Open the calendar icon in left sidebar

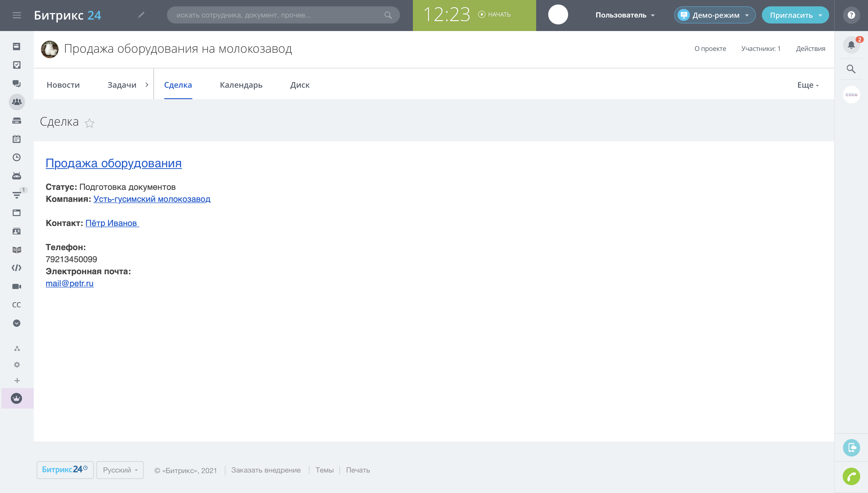(17, 139)
